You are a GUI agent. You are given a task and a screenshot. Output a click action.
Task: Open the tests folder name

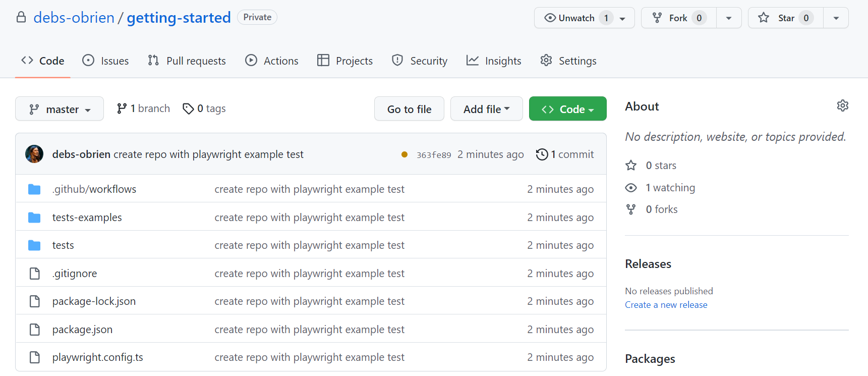[63, 245]
